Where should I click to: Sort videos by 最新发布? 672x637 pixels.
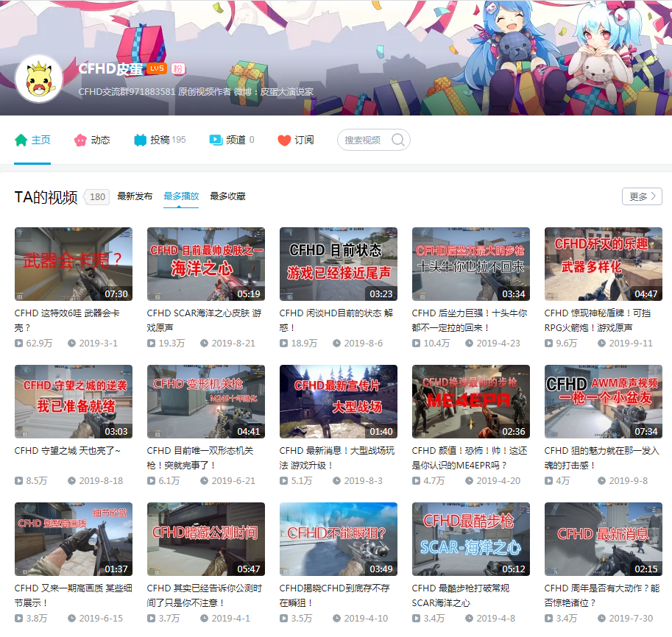click(135, 196)
